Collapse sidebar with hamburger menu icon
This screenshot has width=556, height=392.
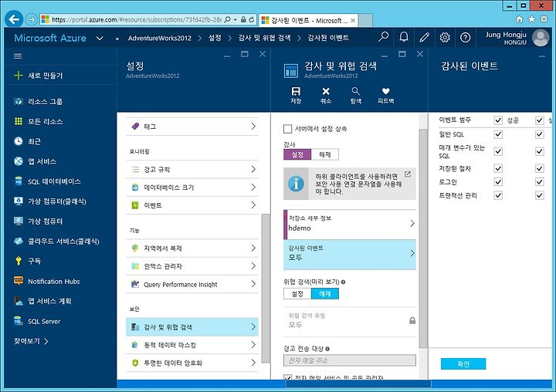(x=18, y=56)
